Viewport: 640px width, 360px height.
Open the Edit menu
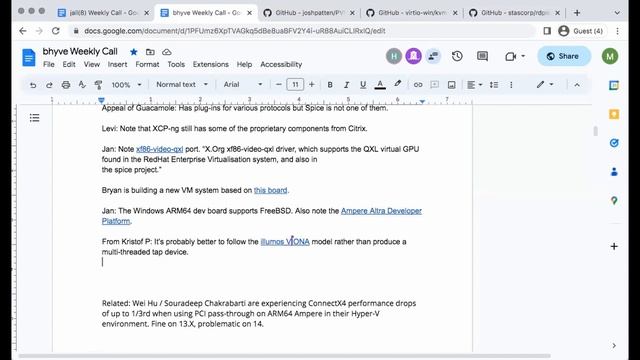tap(69, 64)
